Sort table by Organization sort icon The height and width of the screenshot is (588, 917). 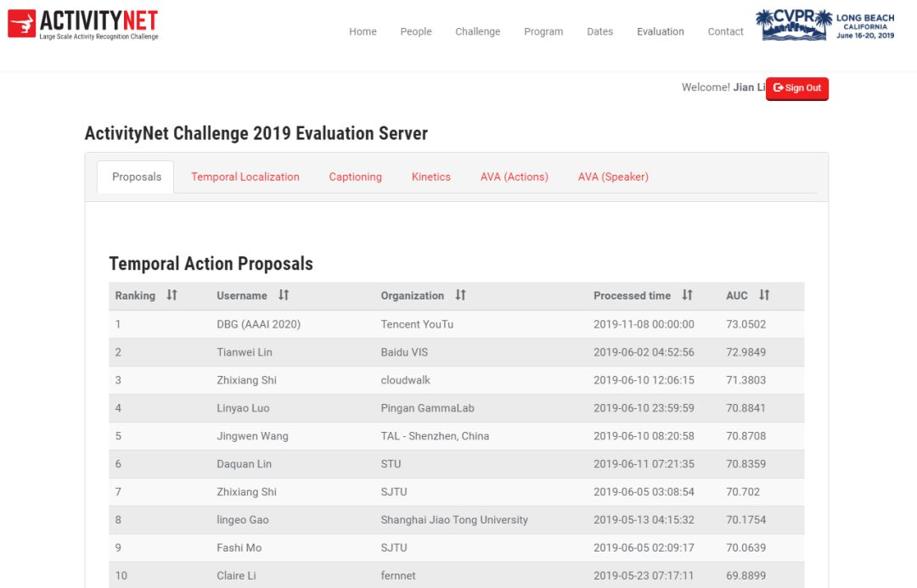(x=461, y=295)
